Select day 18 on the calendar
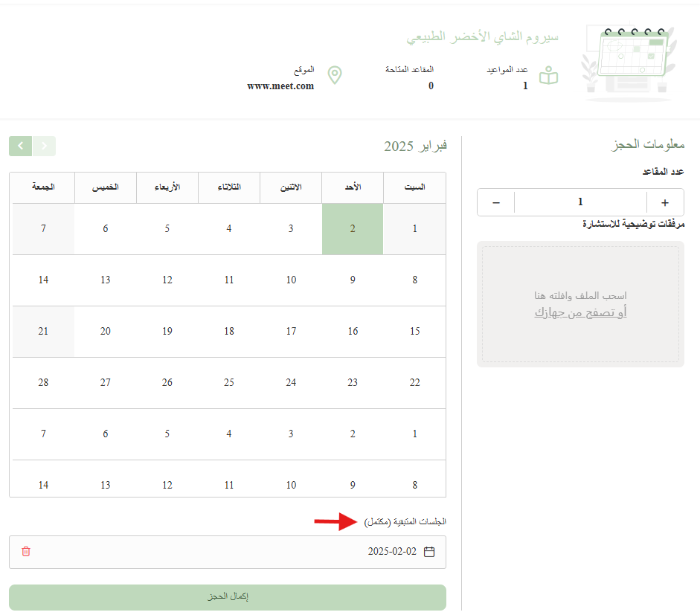Viewport: 700px width, 615px height. click(229, 332)
